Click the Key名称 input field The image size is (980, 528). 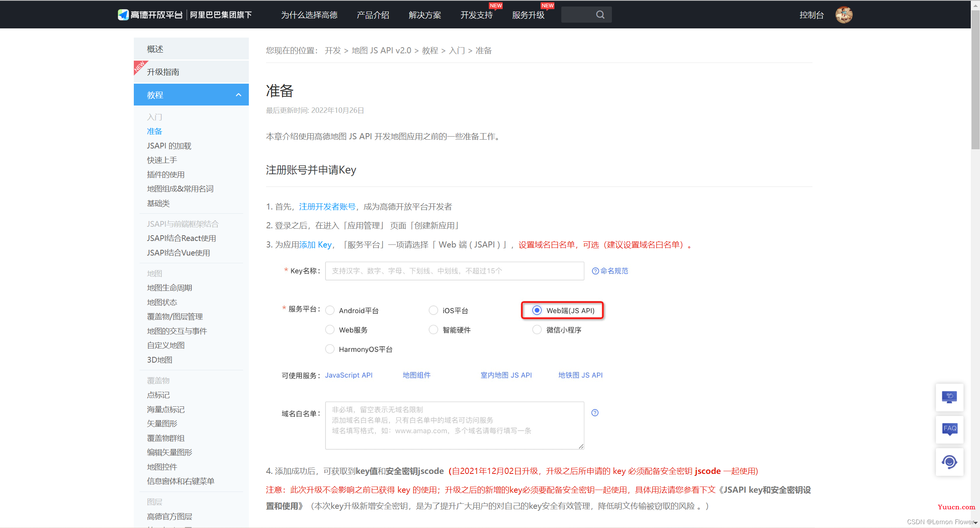(454, 271)
